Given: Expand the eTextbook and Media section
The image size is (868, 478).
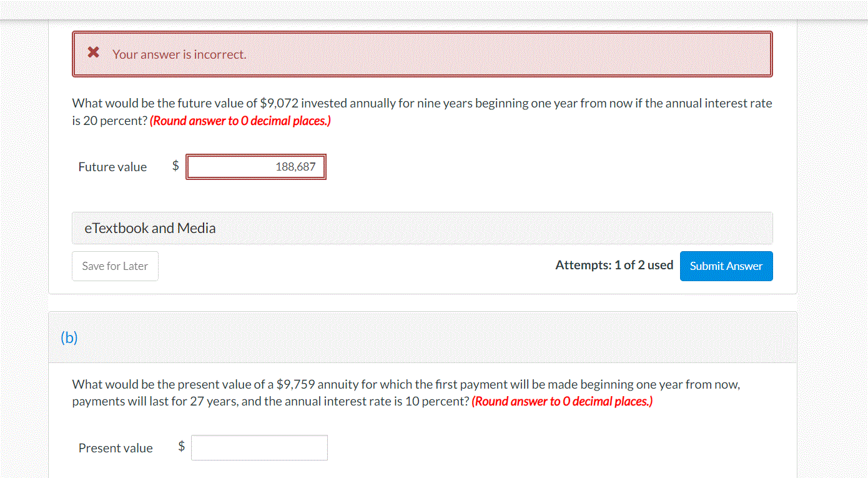Looking at the screenshot, I should (150, 228).
